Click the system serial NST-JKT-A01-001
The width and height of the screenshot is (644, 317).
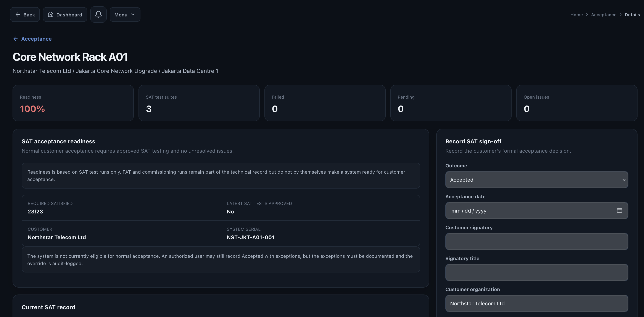coord(251,237)
